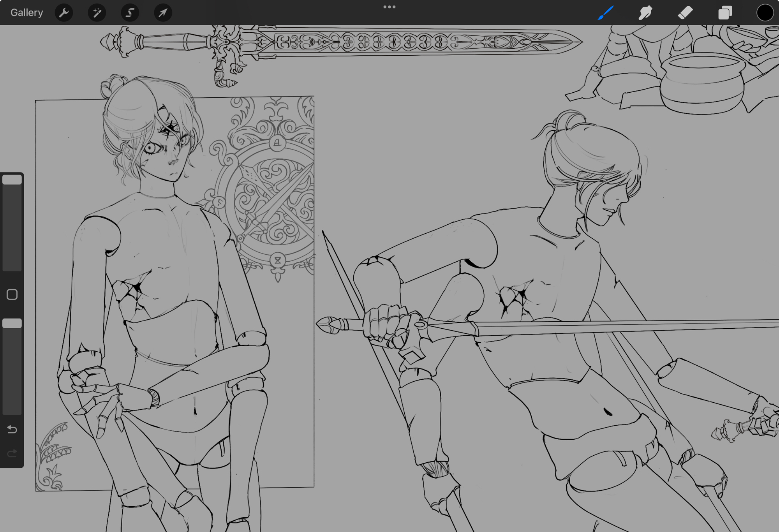Click the lower part of brush size track

tap(12, 249)
